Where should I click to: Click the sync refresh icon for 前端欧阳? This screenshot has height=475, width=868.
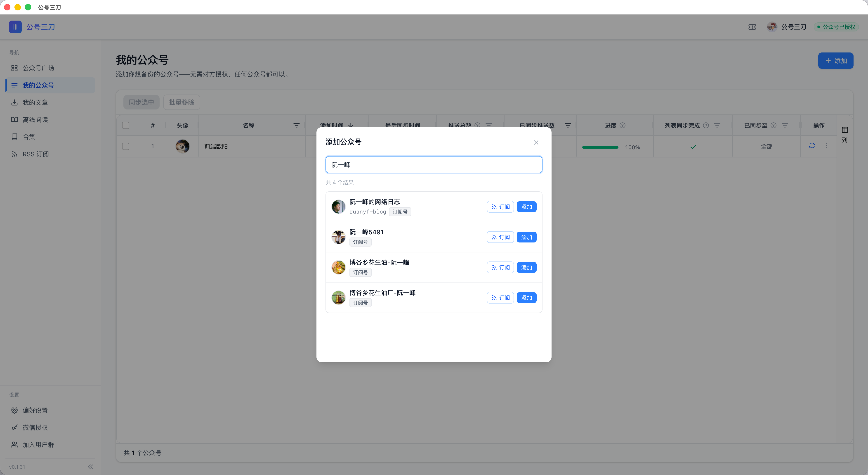click(x=812, y=146)
